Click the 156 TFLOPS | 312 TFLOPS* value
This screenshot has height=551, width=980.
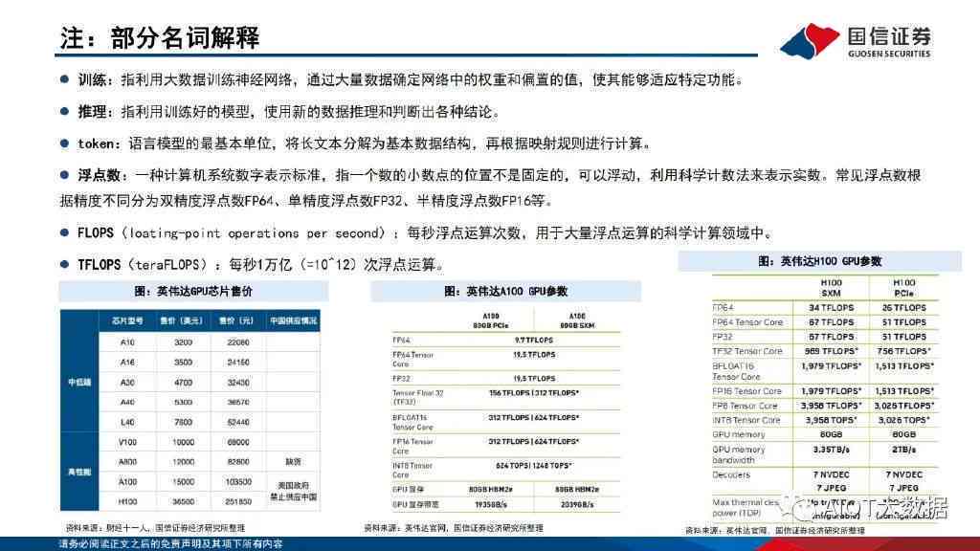(x=534, y=393)
